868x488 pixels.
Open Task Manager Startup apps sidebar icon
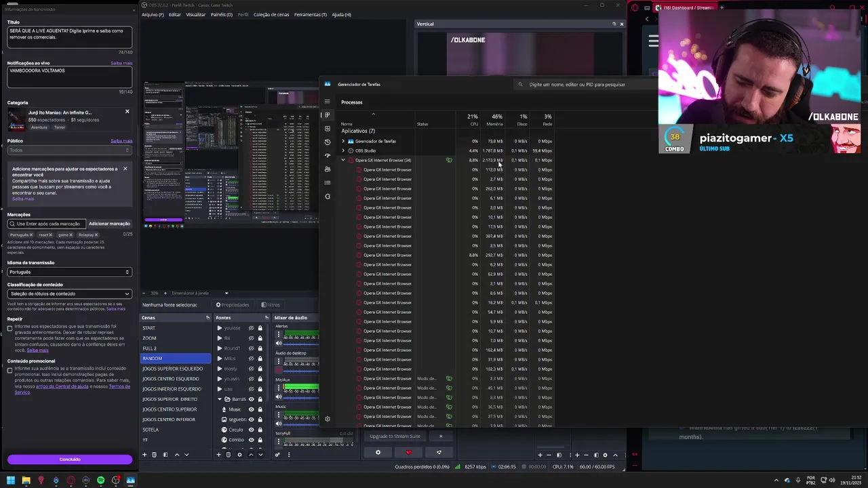(x=328, y=156)
